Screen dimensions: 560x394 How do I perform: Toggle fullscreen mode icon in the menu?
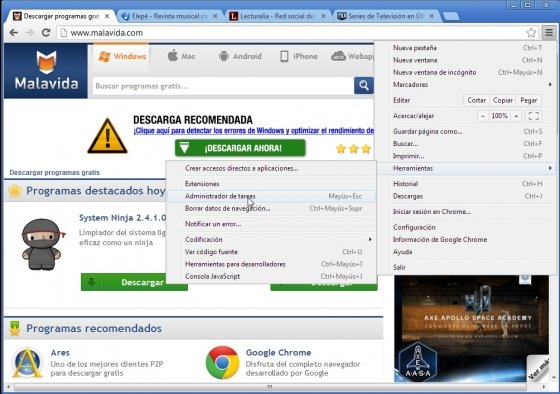point(534,116)
